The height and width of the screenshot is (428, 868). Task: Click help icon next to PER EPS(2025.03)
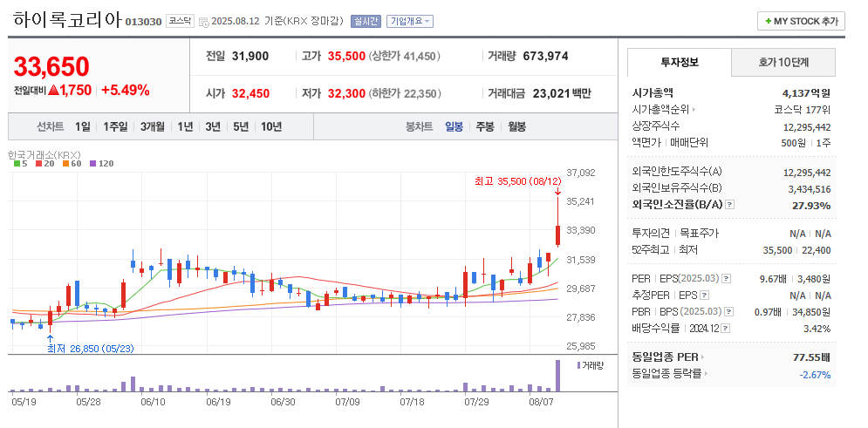click(x=727, y=279)
